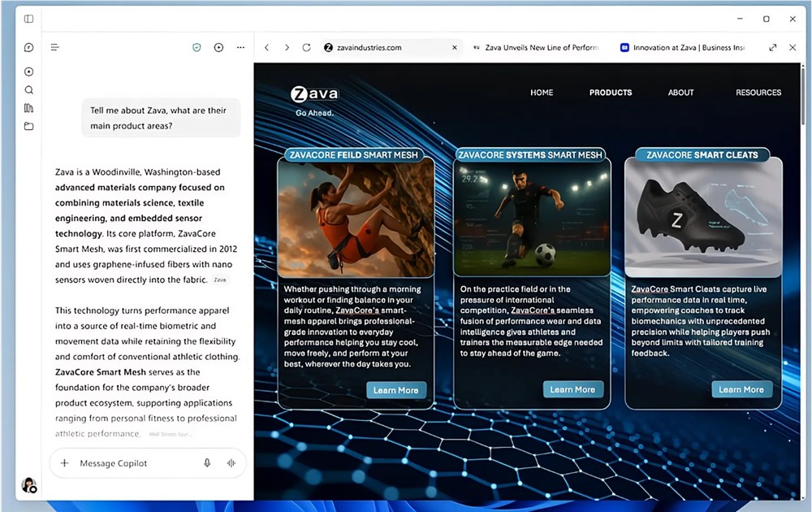Image resolution: width=812 pixels, height=512 pixels.
Task: Open the three-dot more options menu
Action: (x=240, y=48)
